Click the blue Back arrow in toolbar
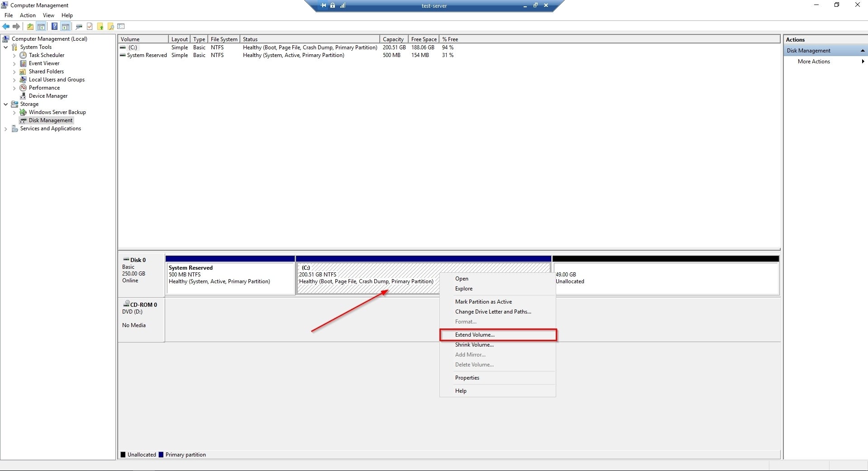The width and height of the screenshot is (868, 471). click(x=6, y=27)
